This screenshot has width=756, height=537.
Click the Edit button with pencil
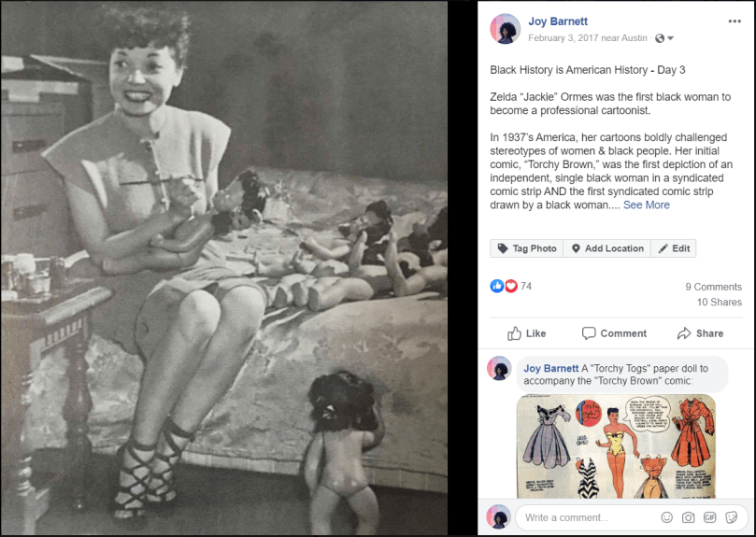674,248
